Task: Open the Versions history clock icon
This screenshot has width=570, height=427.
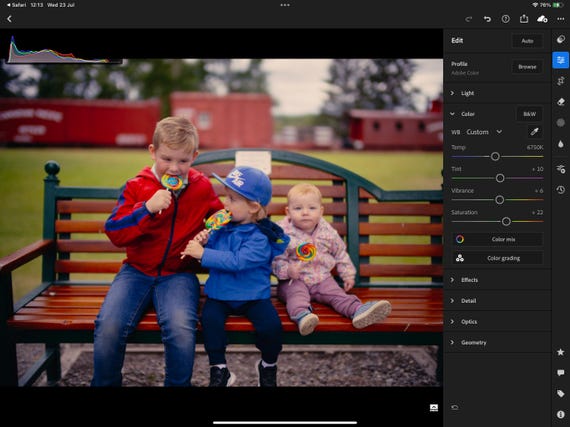Action: pos(561,190)
